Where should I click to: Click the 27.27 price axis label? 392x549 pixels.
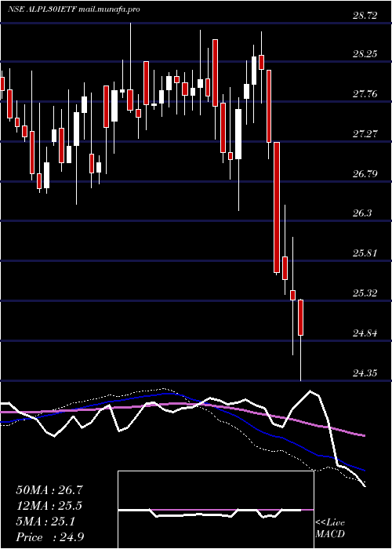365,134
